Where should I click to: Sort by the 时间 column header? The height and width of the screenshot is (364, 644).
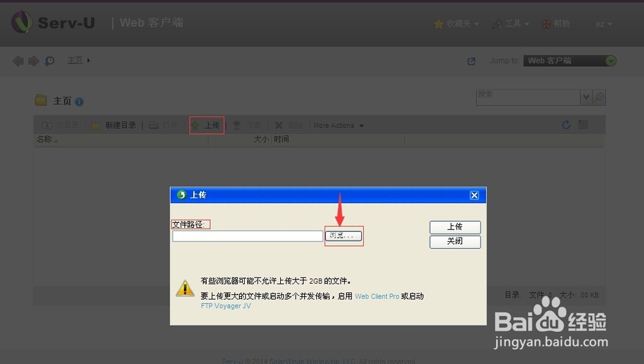point(281,140)
